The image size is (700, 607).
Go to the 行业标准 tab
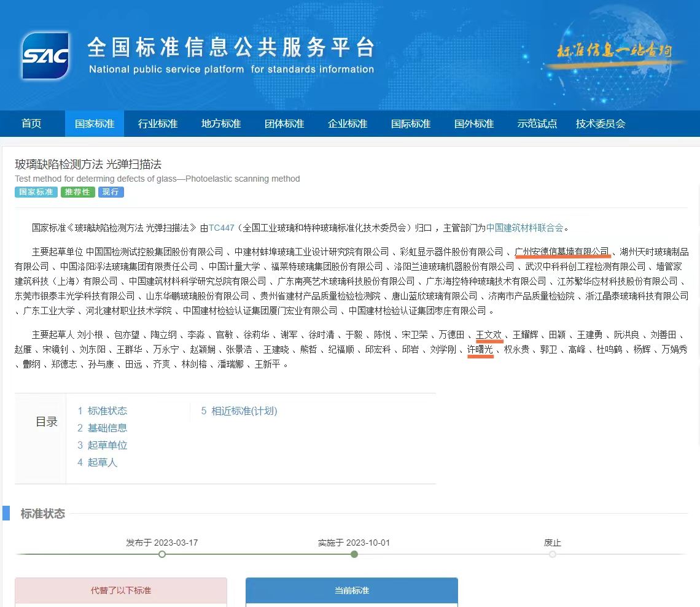158,123
